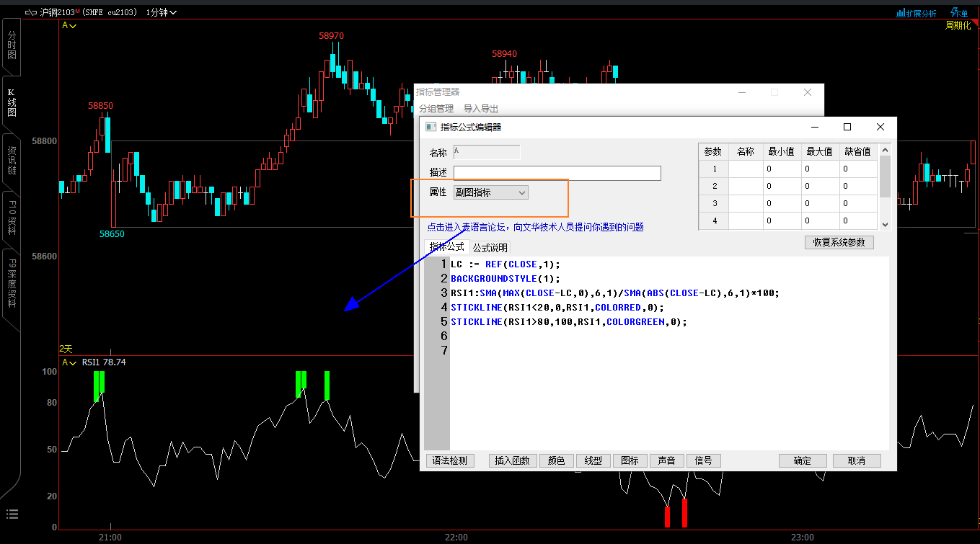Viewport: 980px width, 544px height.
Task: Click the contract switch icon beside 沪铜2103
Action: (x=30, y=12)
